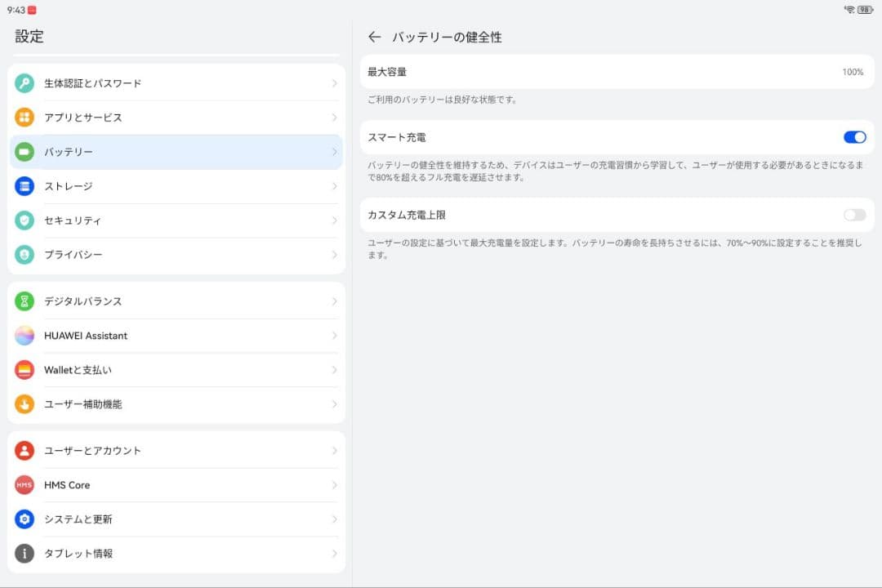The height and width of the screenshot is (588, 882).
Task: Open the ユーザー補助機能 menu item
Action: coord(176,404)
